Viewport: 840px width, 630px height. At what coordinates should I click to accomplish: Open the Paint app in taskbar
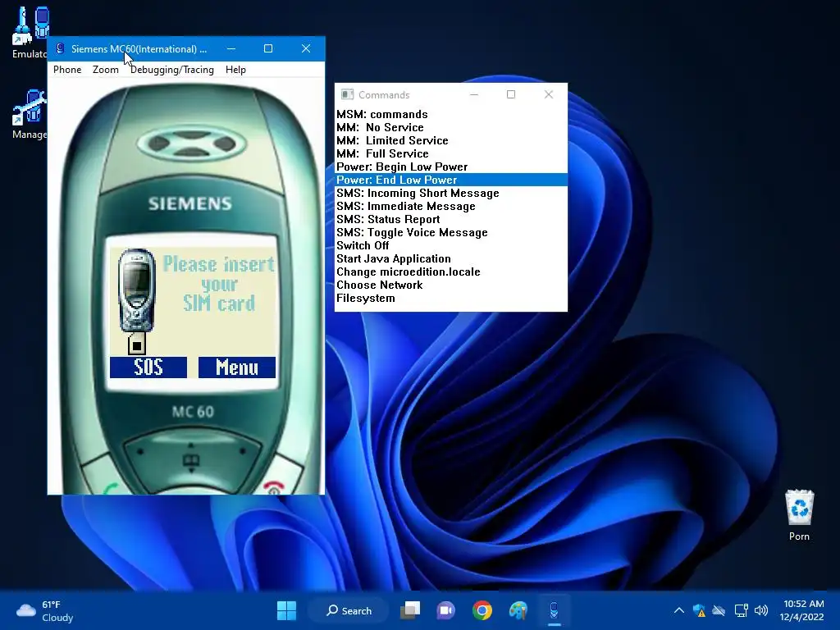pyautogui.click(x=518, y=610)
